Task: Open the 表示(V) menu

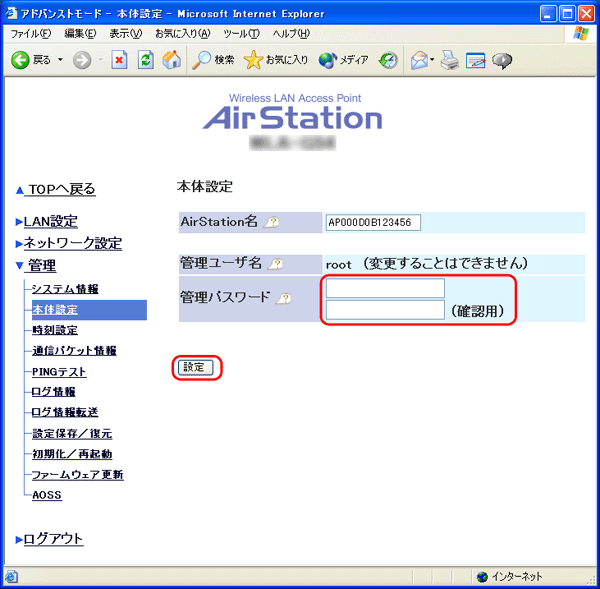Action: pyautogui.click(x=126, y=34)
